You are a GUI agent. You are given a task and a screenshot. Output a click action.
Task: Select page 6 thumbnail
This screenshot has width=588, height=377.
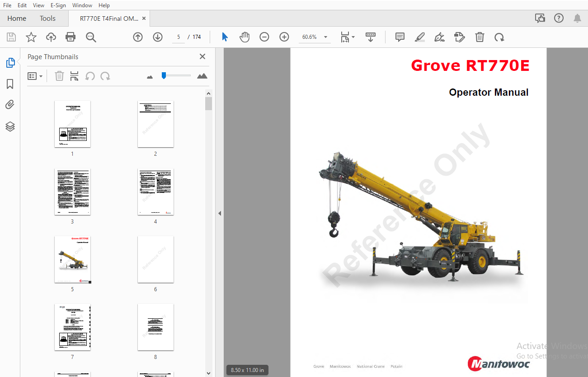pos(155,259)
